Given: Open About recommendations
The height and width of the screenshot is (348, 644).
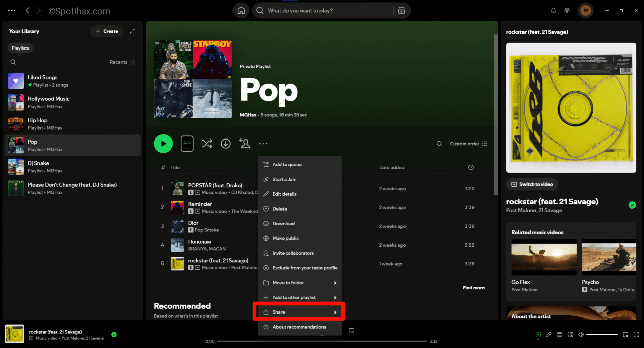Looking at the screenshot, I should click(x=300, y=327).
